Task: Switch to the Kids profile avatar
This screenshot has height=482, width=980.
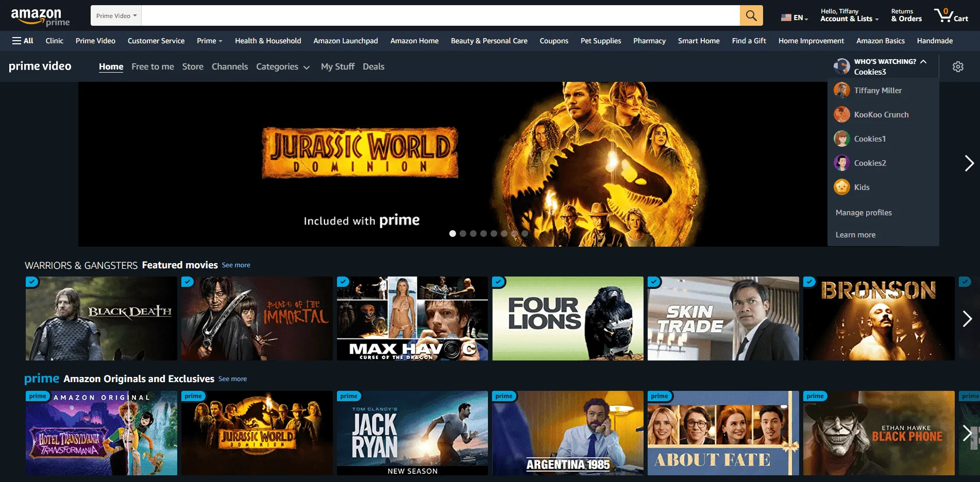Action: [842, 187]
